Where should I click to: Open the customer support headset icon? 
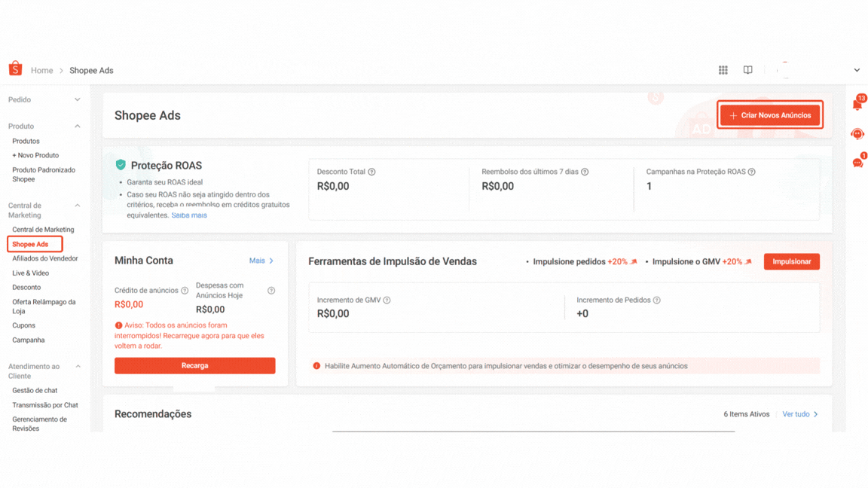click(857, 134)
